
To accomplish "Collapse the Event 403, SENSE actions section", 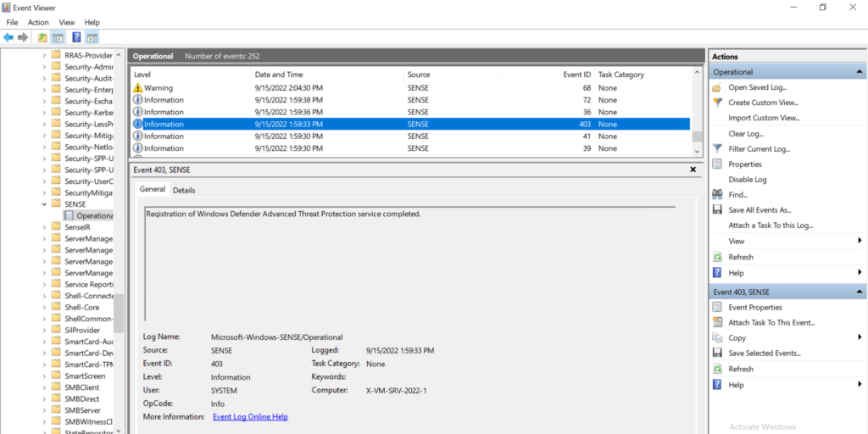I will [x=859, y=292].
